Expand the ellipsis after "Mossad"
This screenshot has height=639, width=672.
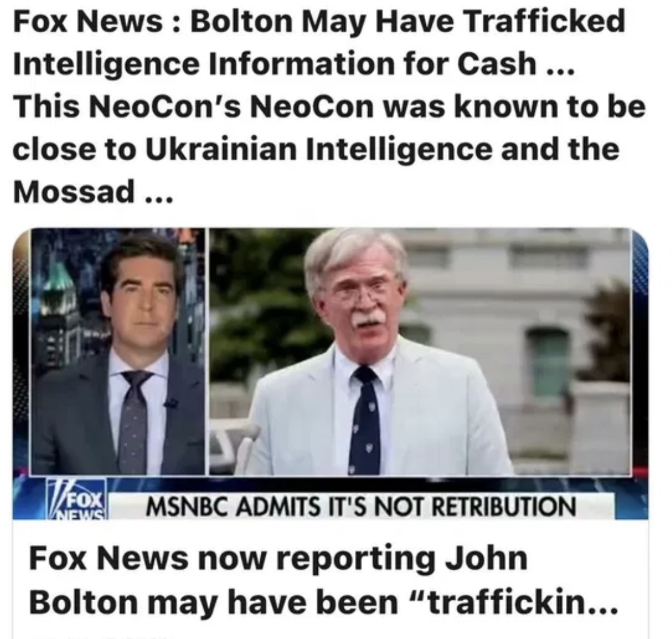pos(158,198)
